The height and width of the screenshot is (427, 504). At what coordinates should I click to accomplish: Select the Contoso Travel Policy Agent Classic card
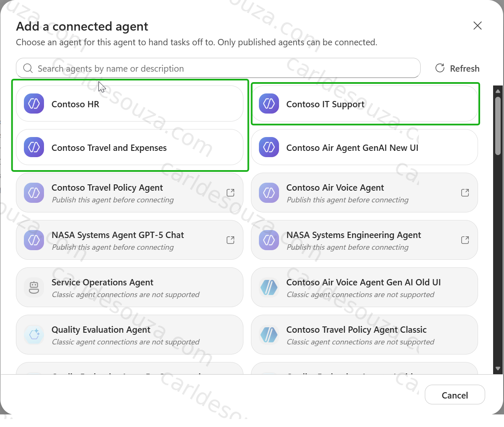[364, 335]
